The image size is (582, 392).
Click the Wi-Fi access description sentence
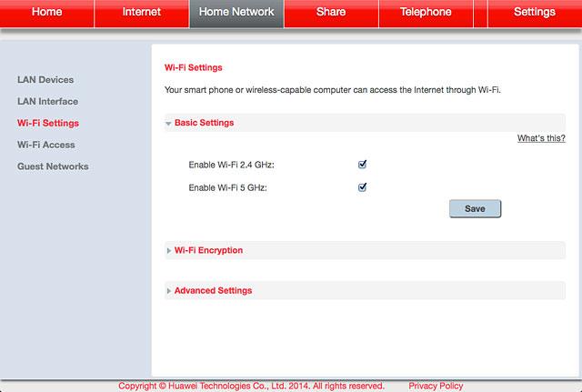click(333, 90)
